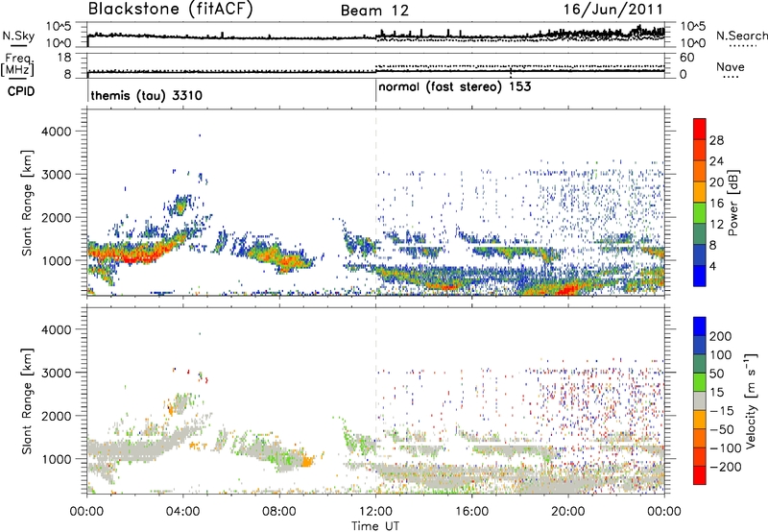The image size is (768, 532).
Task: Click the 'CPID' row label
Action: [x=21, y=91]
